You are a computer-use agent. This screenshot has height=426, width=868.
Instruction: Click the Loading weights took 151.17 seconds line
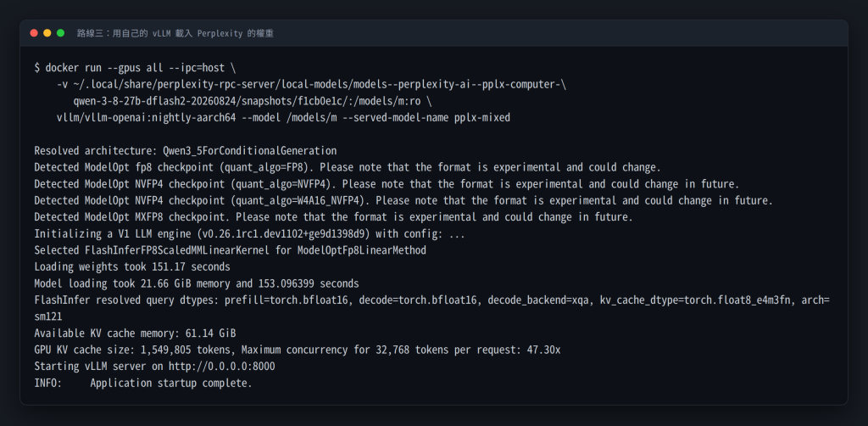coord(132,267)
